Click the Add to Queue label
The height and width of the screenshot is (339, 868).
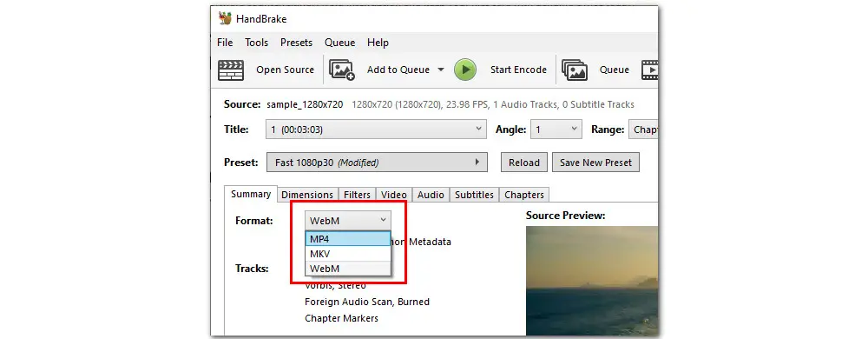tap(398, 70)
